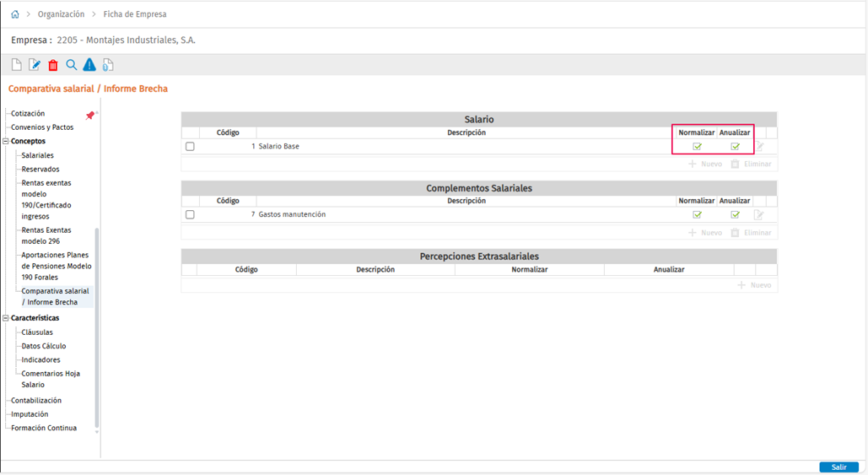This screenshot has height=475, width=868.
Task: Select Comparativa salarial / Informe Brecha item
Action: pyautogui.click(x=55, y=297)
